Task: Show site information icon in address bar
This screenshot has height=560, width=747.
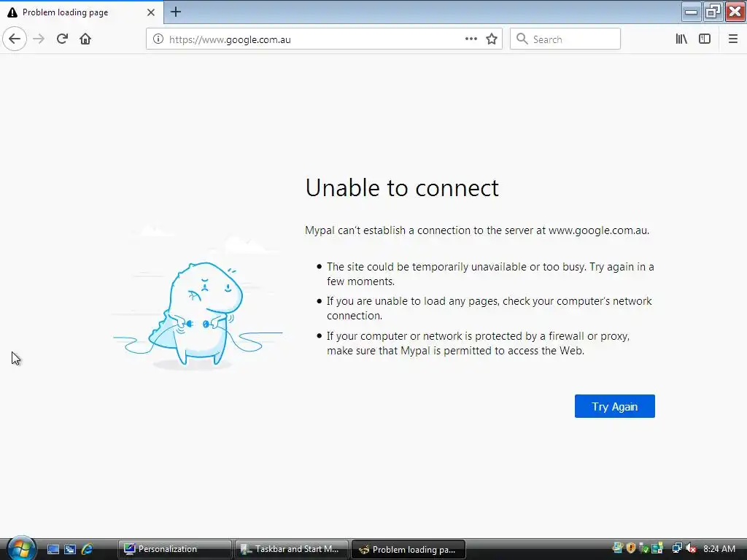Action: [x=158, y=39]
